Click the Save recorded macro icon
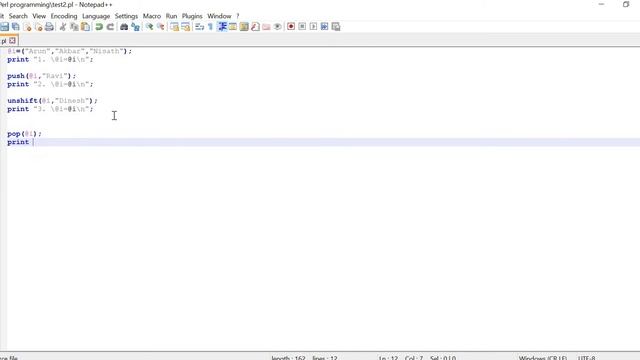This screenshot has width=640, height=360. point(336,27)
